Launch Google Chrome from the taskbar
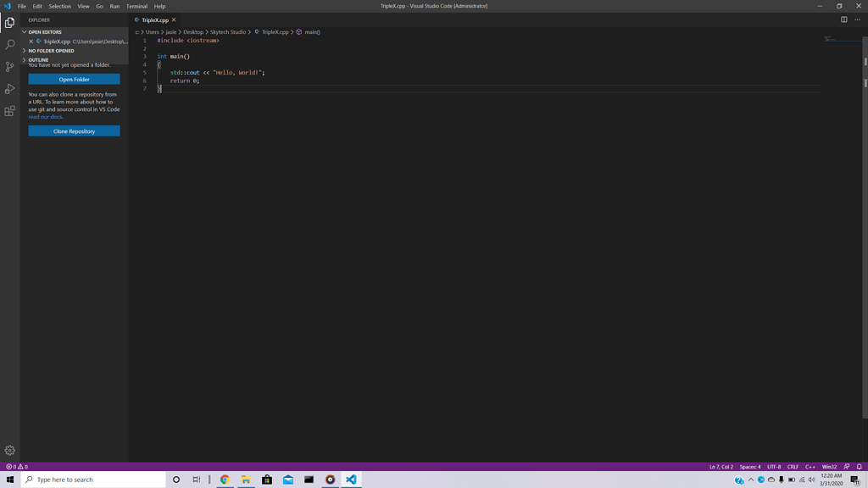The height and width of the screenshot is (488, 868). (225, 480)
